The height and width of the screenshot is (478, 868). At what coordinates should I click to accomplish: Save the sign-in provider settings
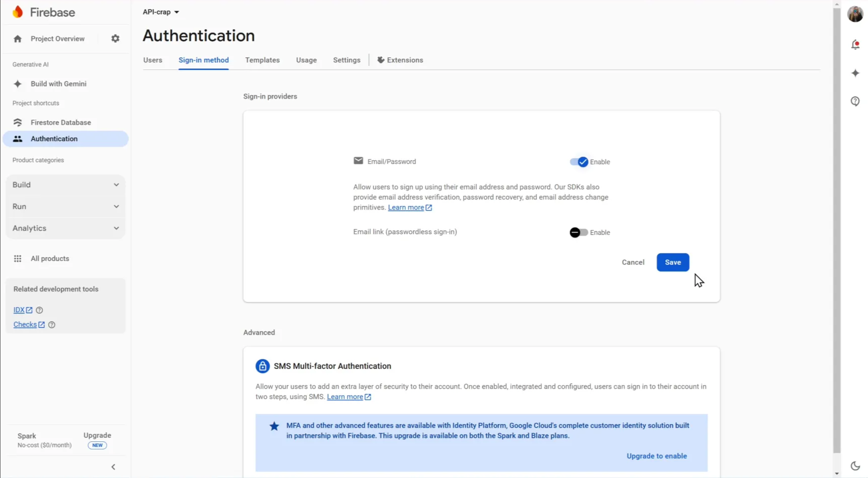[673, 262]
